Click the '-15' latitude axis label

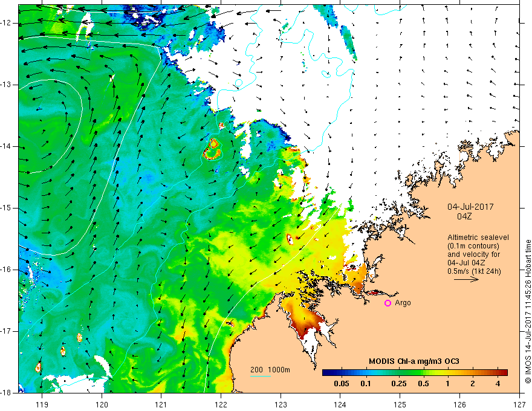[6, 208]
